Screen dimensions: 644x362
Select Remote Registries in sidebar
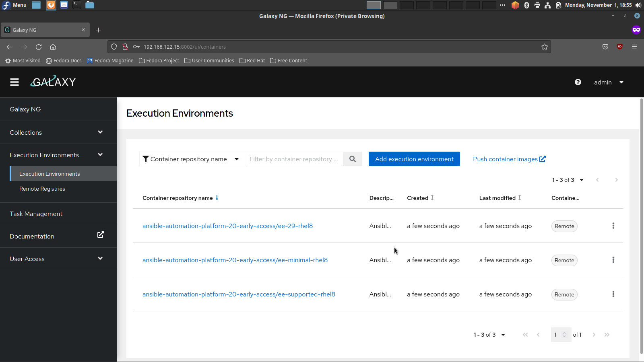(42, 189)
